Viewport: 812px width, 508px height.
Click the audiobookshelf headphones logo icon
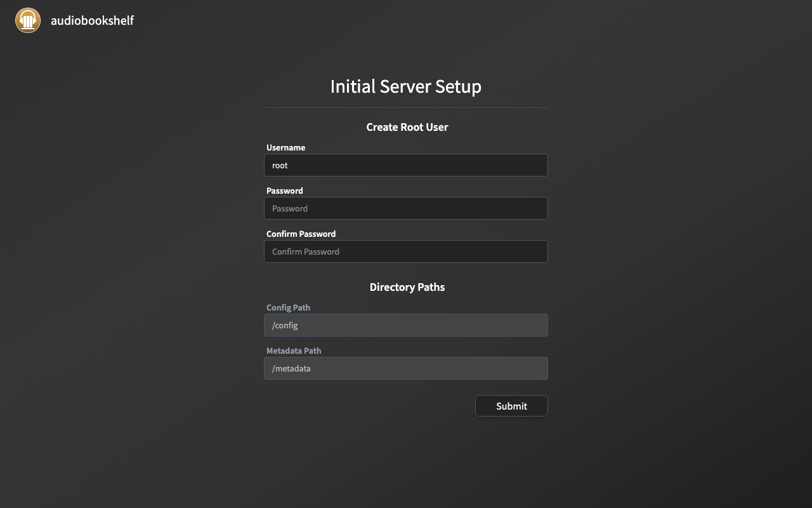pos(28,20)
